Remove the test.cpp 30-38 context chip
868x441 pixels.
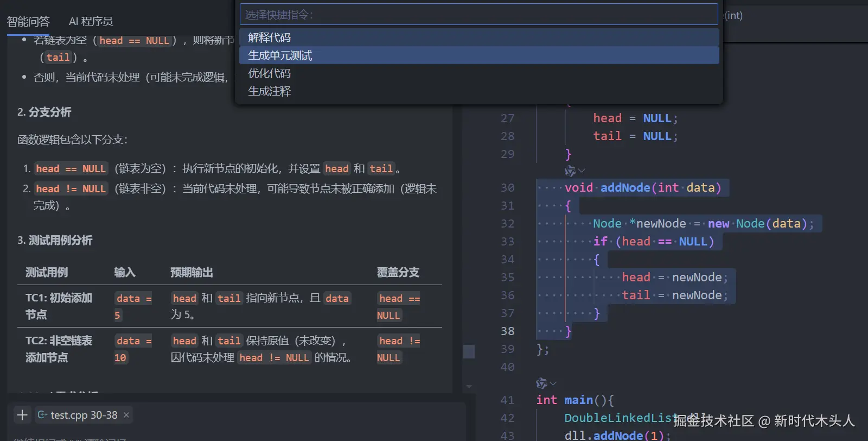(x=126, y=415)
